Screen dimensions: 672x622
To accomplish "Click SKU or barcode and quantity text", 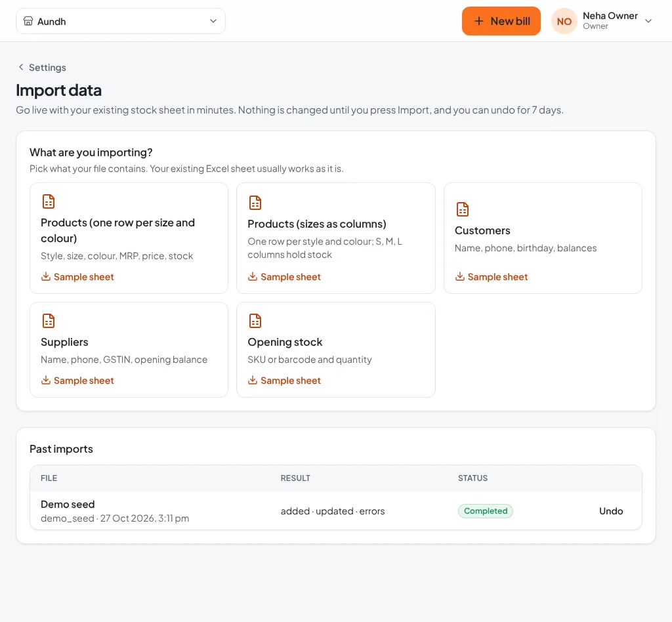I will tap(310, 360).
